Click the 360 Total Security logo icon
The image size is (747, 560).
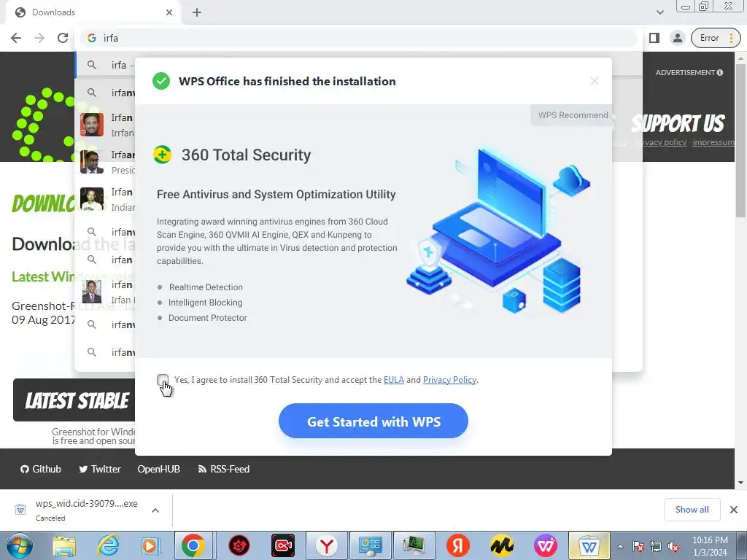tap(162, 155)
